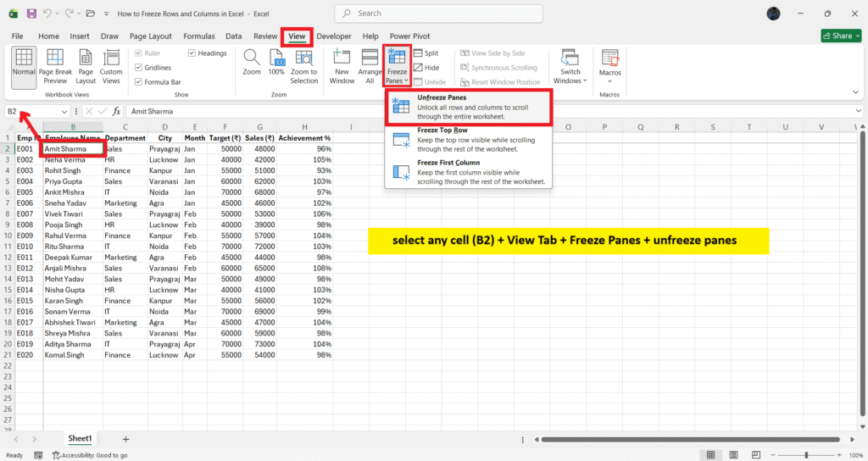Open the Developer tab
The height and width of the screenshot is (461, 868).
pos(334,36)
